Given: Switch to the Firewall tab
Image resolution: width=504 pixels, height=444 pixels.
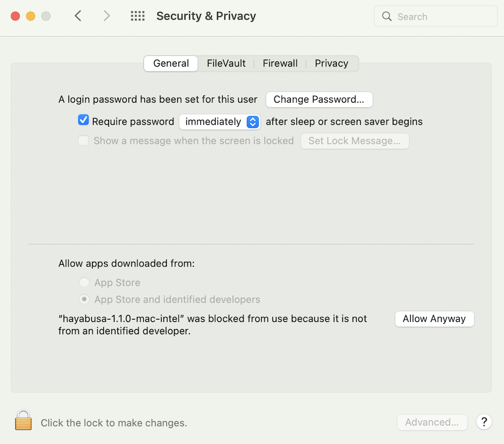Looking at the screenshot, I should (280, 63).
